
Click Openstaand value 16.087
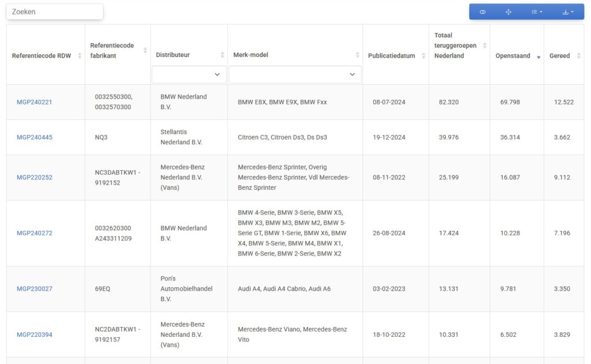point(510,178)
